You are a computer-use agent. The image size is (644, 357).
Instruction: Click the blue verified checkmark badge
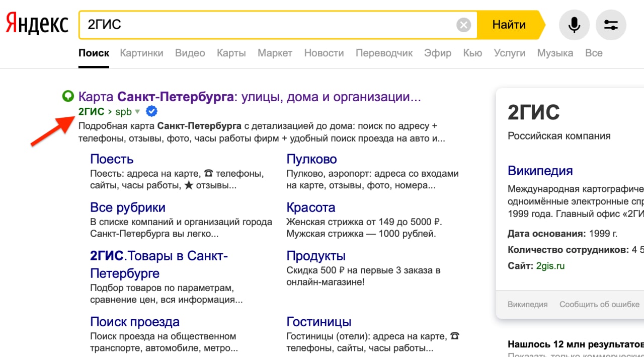pyautogui.click(x=151, y=111)
